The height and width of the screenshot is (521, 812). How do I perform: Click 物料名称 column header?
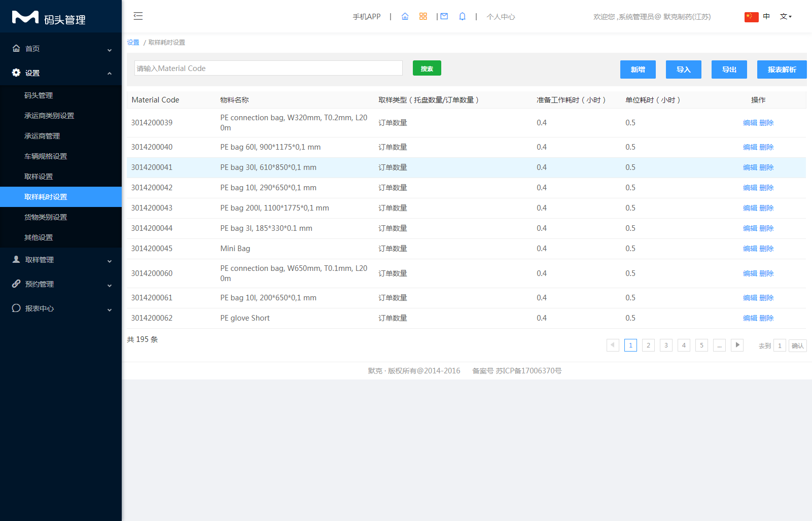tap(234, 100)
